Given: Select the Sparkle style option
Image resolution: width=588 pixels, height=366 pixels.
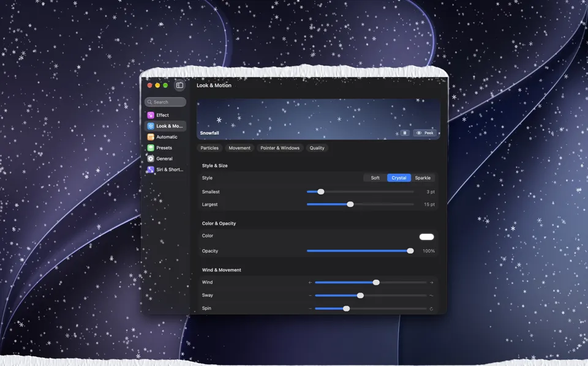Looking at the screenshot, I should coord(423,178).
